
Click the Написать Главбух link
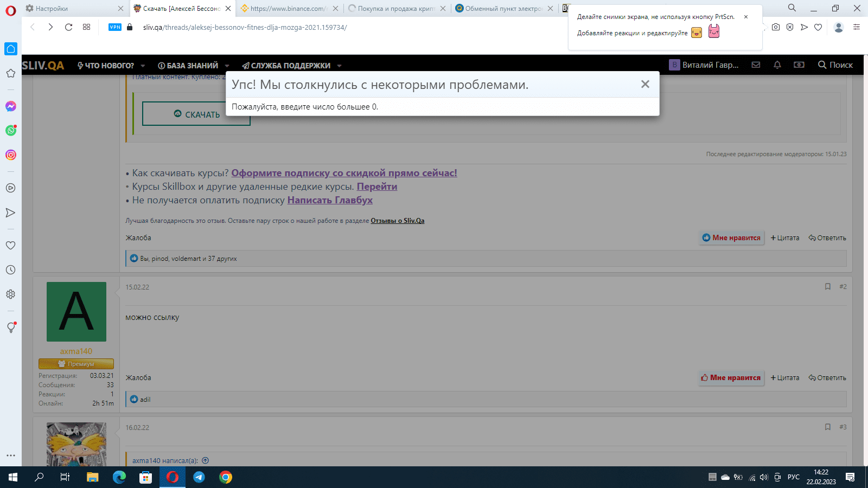[330, 200]
